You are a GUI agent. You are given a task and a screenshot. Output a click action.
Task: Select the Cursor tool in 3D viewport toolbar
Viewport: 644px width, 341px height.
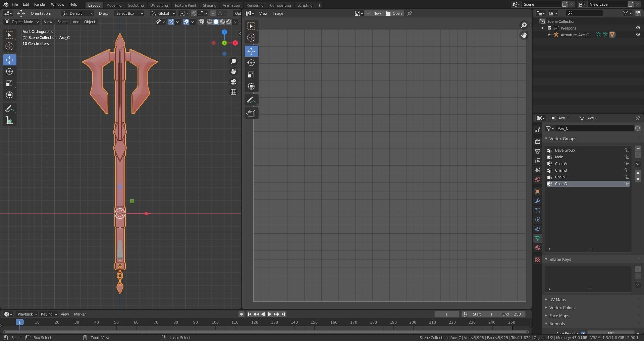9,46
